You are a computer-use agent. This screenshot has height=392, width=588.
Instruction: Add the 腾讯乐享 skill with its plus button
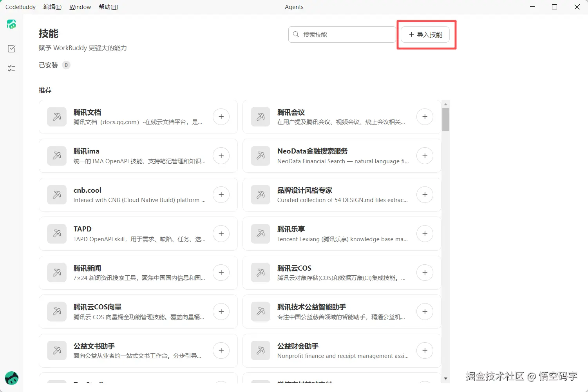[425, 234]
